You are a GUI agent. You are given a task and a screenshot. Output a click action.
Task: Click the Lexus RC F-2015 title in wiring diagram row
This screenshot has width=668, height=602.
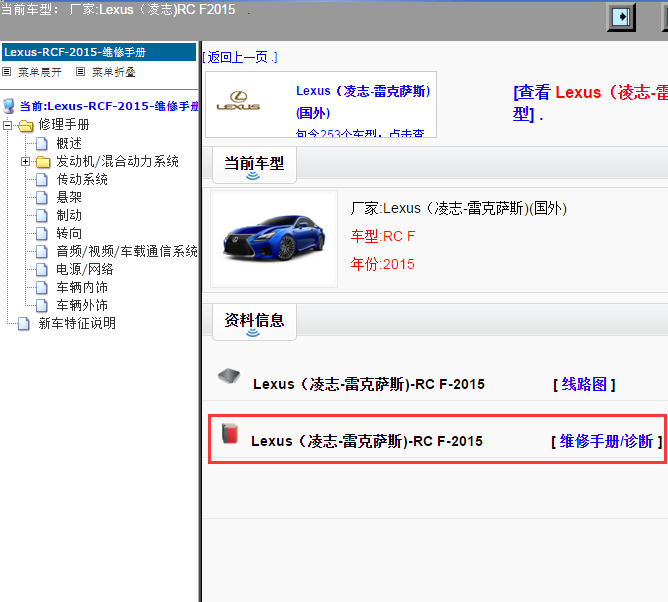[369, 384]
